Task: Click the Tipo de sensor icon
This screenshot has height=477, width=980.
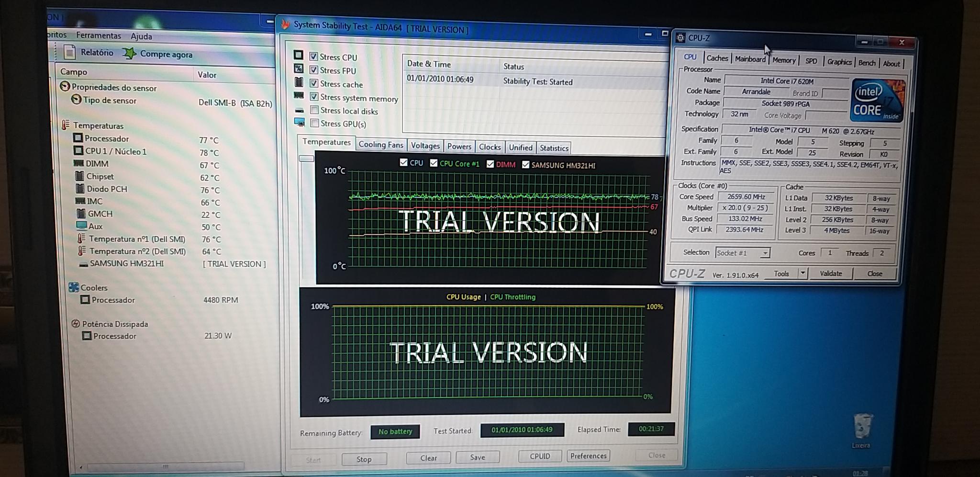Action: [76, 100]
